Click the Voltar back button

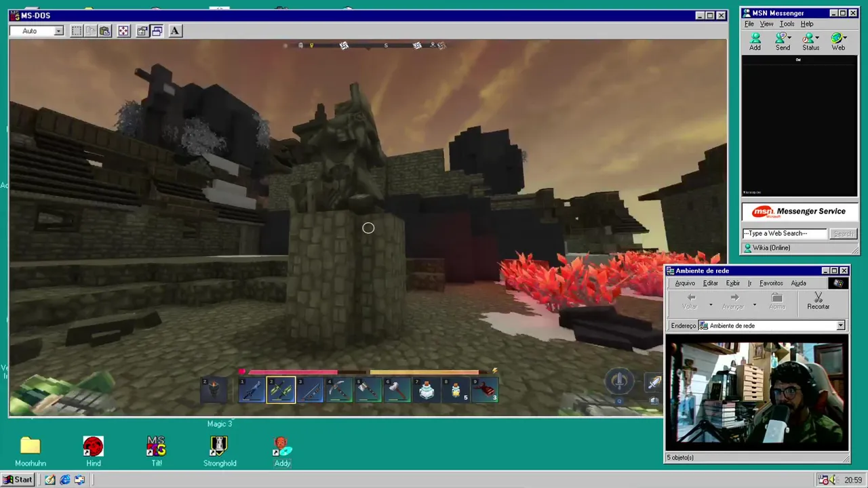pyautogui.click(x=690, y=302)
